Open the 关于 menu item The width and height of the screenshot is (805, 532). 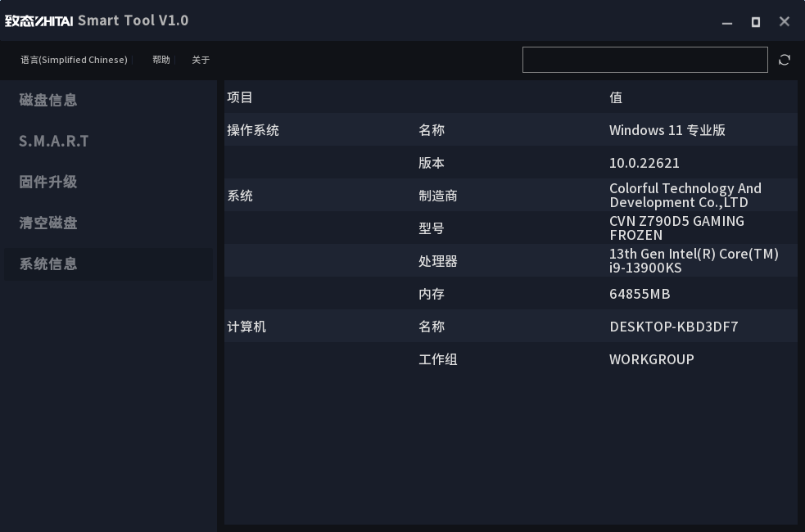pos(201,60)
